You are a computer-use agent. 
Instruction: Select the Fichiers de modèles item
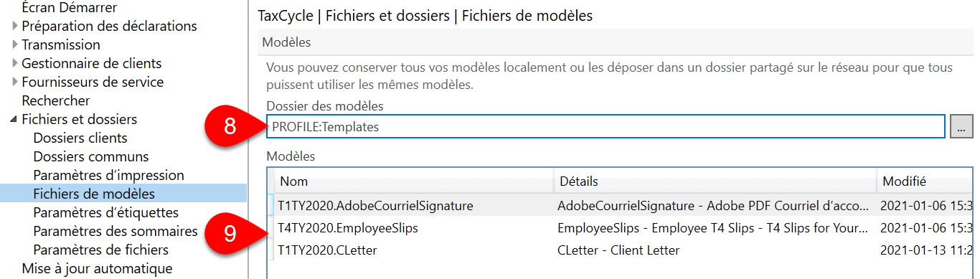pyautogui.click(x=94, y=194)
